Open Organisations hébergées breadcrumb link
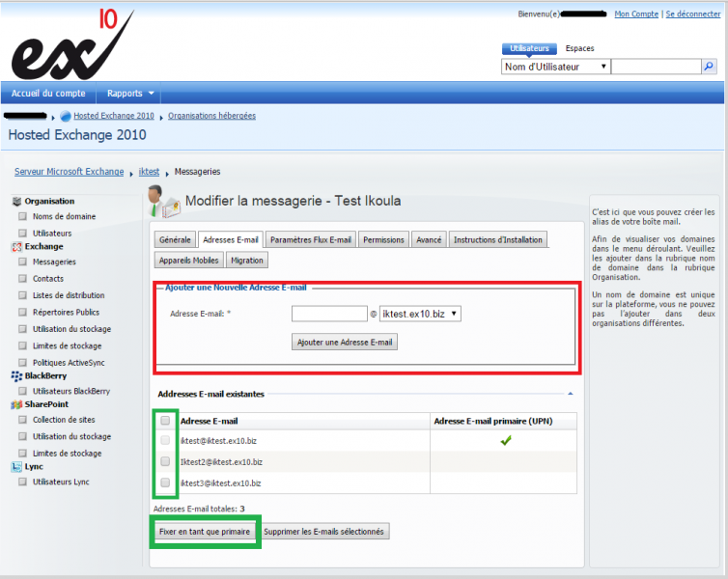The height and width of the screenshot is (579, 728). [x=211, y=116]
